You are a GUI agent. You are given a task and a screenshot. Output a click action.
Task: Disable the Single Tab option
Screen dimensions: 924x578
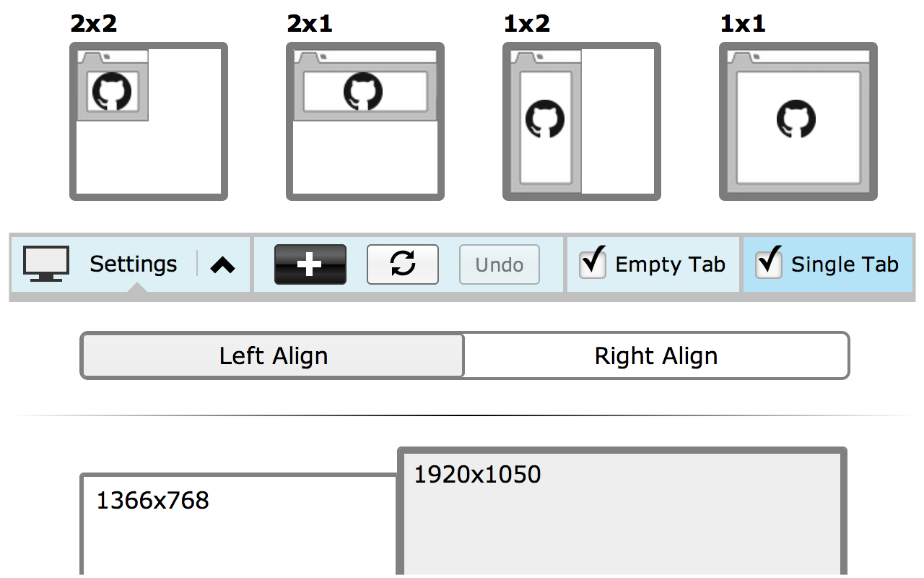769,264
